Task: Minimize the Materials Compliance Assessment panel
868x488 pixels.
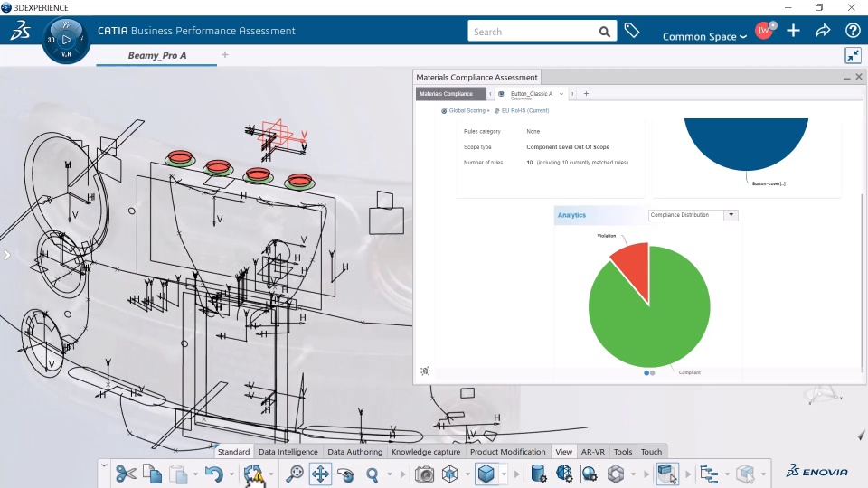Action: tap(846, 78)
